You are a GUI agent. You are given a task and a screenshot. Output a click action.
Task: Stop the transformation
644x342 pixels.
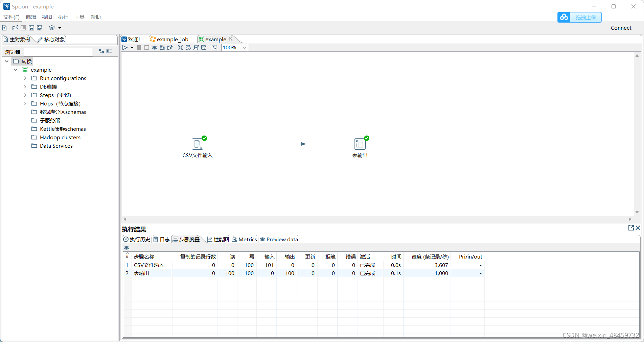(147, 48)
